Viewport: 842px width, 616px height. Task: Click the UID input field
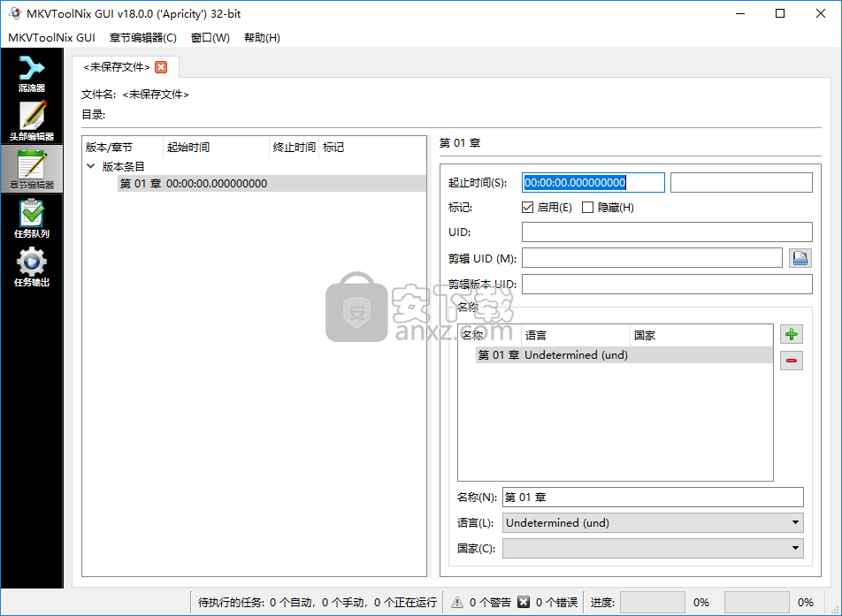point(667,232)
